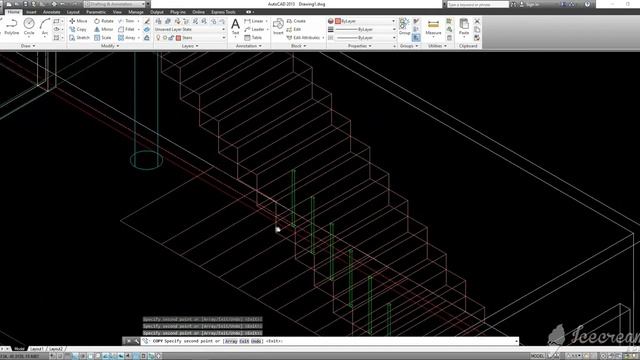The height and width of the screenshot is (360, 640).
Task: Expand the Draw panel
Action: [28, 46]
